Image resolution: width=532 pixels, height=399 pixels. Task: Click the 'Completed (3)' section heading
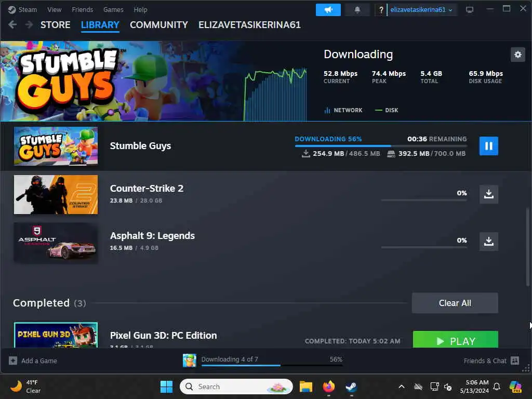coord(49,303)
